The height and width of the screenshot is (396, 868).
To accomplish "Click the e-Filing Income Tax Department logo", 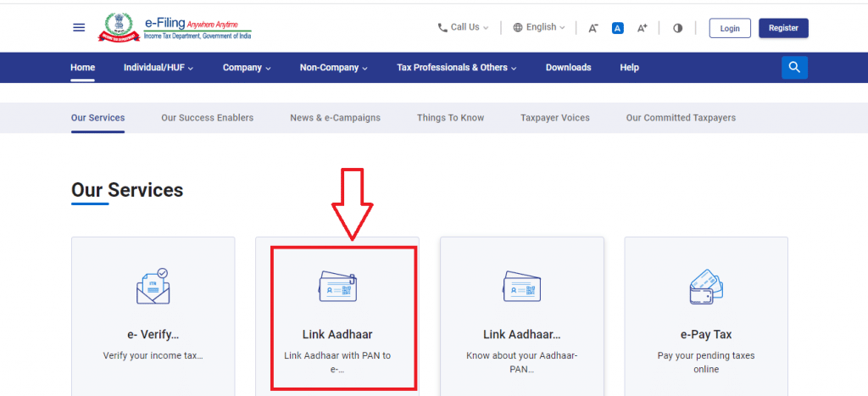I will (175, 28).
